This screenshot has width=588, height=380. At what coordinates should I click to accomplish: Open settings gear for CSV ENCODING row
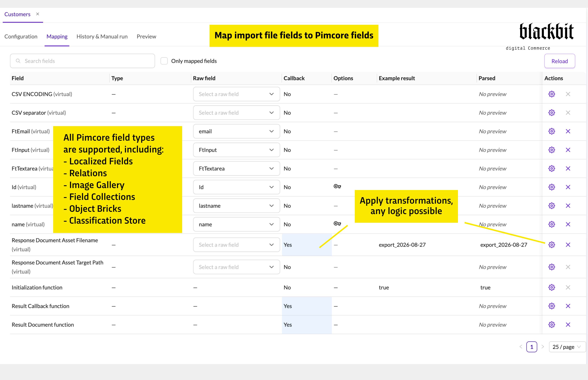(x=552, y=94)
